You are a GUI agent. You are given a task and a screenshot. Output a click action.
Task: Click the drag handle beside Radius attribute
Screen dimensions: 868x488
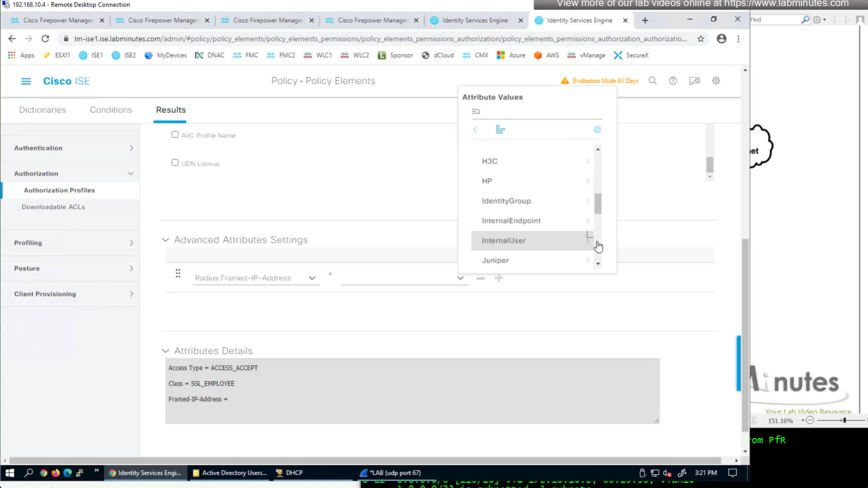(178, 274)
